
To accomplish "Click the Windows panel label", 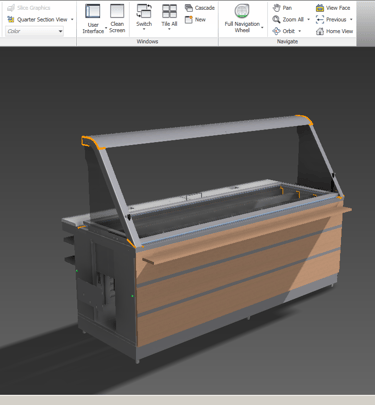I will click(x=147, y=42).
